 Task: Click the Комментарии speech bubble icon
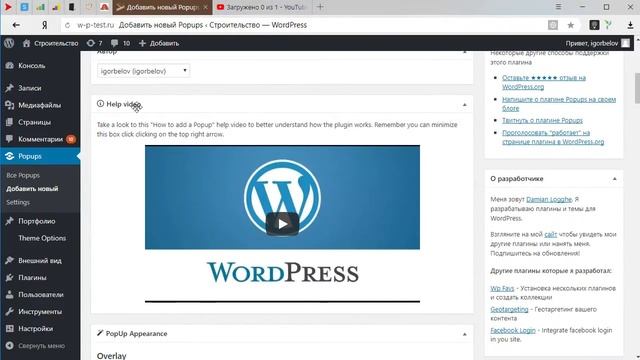tap(9, 139)
